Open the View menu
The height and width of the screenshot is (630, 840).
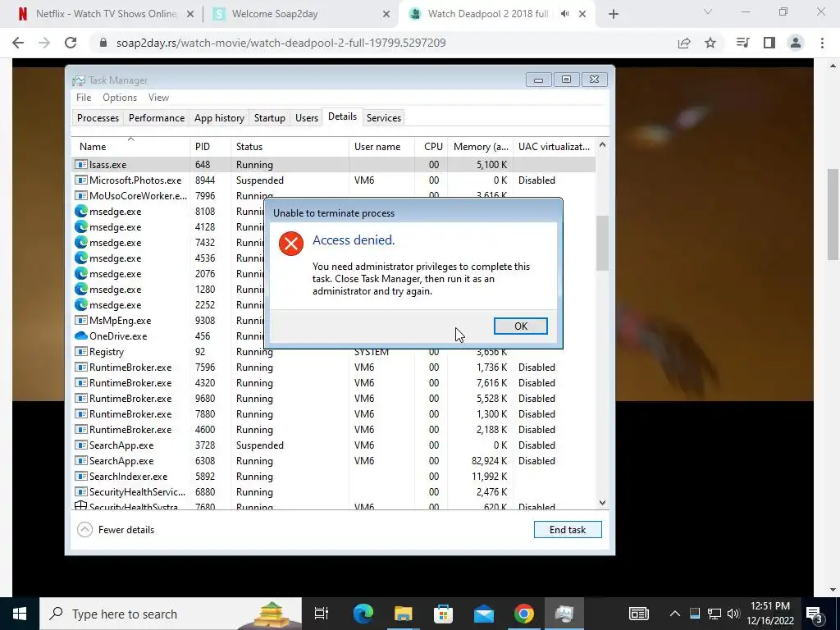click(158, 98)
